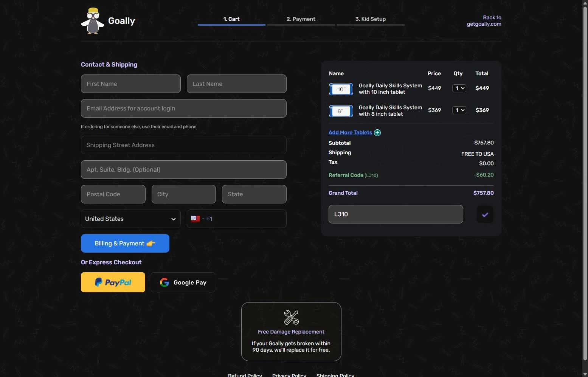This screenshot has height=377, width=588.
Task: Open quantity dropdown for 8 inch tablet
Action: point(459,110)
